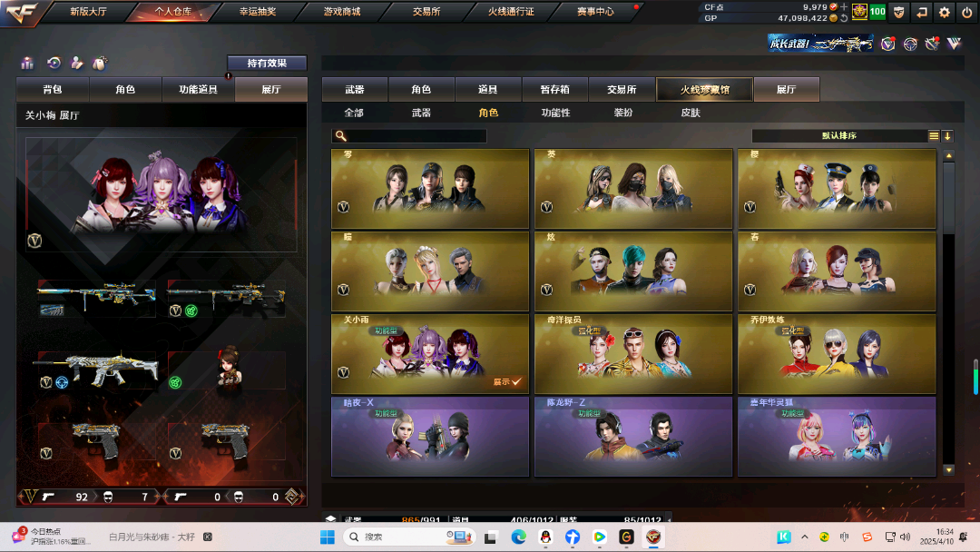980x552 pixels.
Task: Click the power exit icon
Action: 967,12
